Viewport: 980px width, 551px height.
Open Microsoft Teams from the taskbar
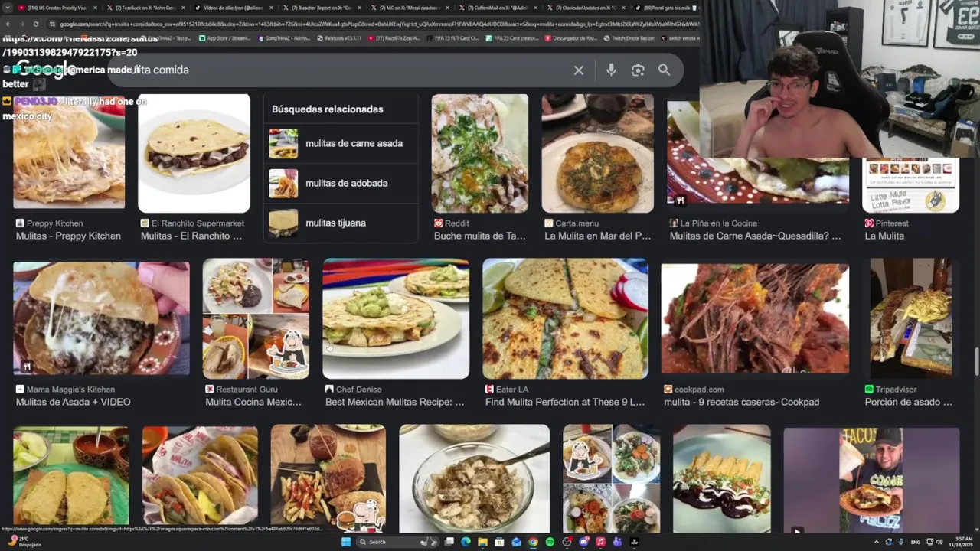(x=617, y=542)
